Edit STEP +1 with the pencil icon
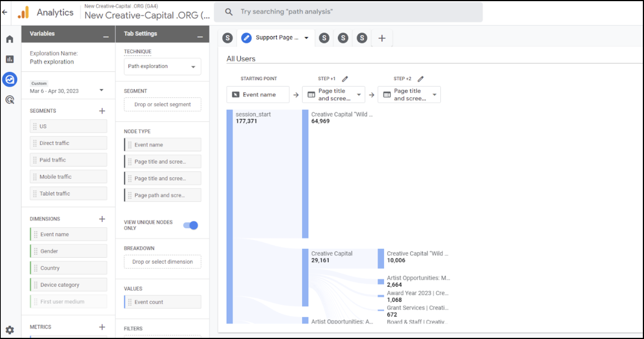The height and width of the screenshot is (339, 644). click(x=345, y=79)
